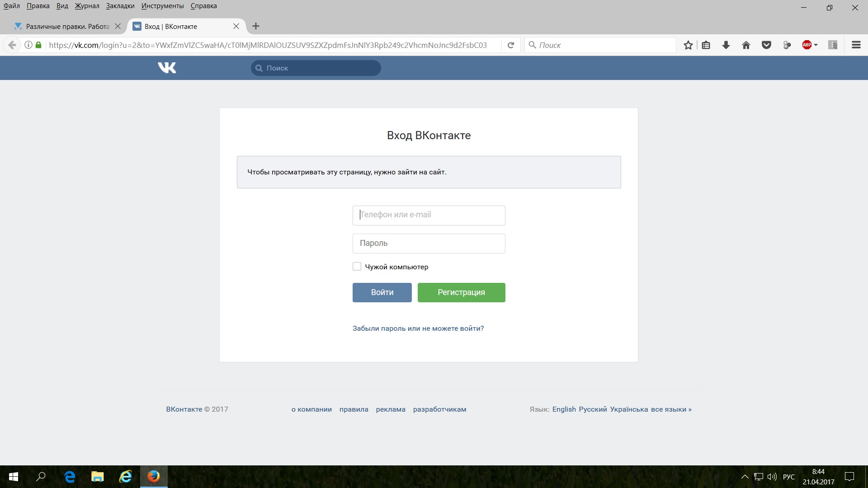This screenshot has height=488, width=868.
Task: Click the gray toolbar icon before menu
Action: tap(833, 45)
